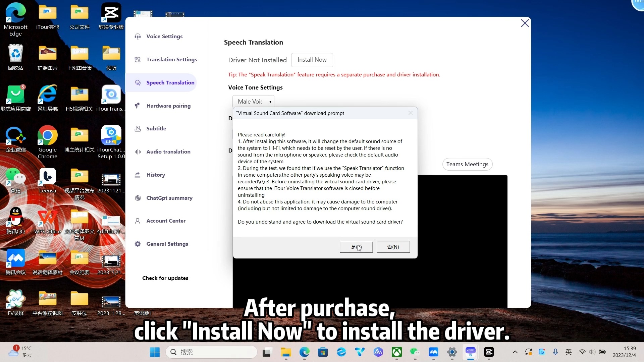Image resolution: width=644 pixels, height=362 pixels.
Task: Open the History menu item
Action: click(156, 175)
